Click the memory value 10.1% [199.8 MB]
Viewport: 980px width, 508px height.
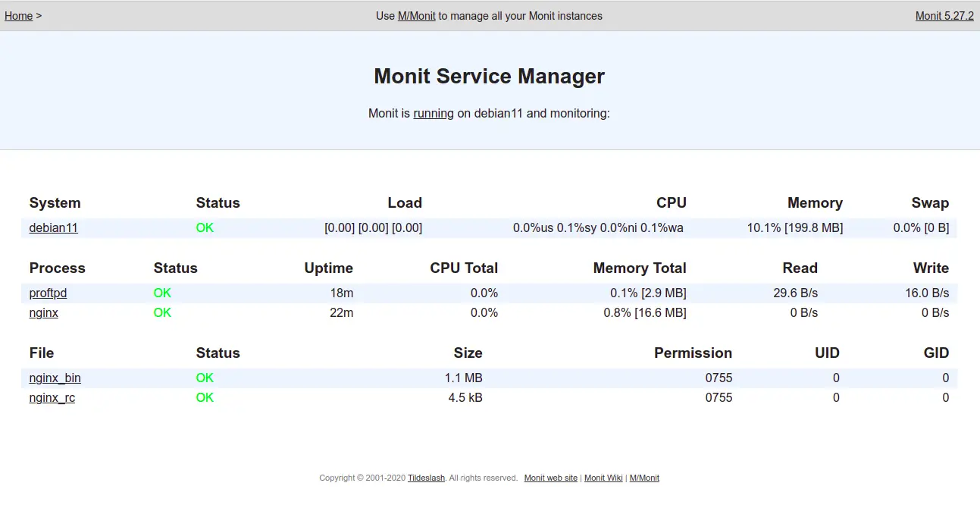click(x=795, y=227)
